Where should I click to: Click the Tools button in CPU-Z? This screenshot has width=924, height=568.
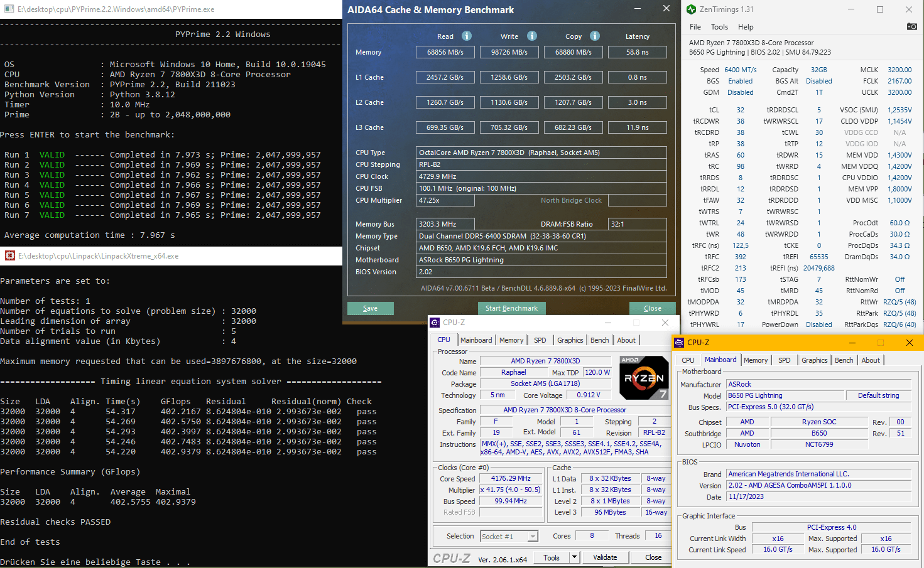(x=552, y=557)
